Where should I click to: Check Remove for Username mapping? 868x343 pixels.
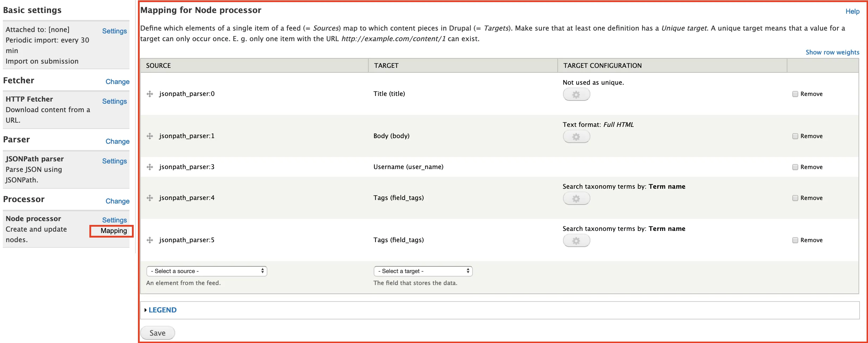point(795,167)
